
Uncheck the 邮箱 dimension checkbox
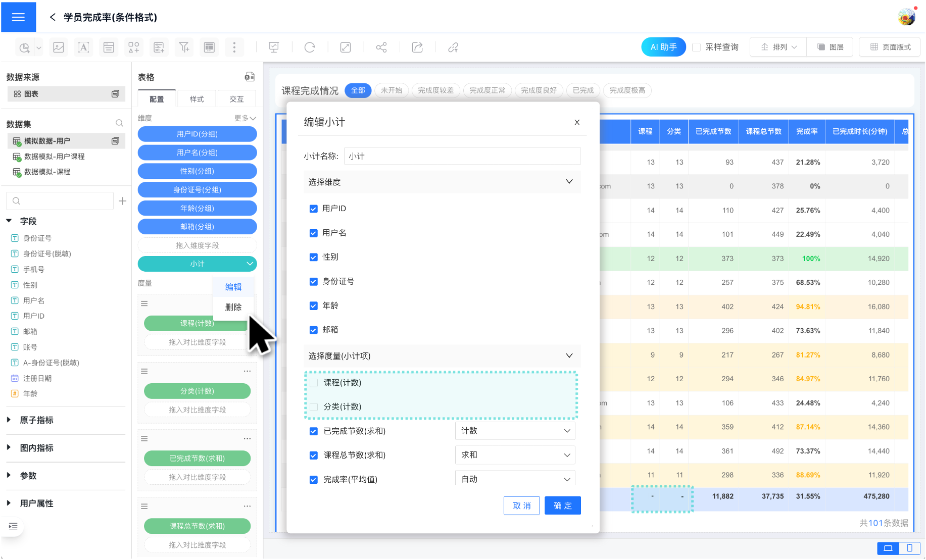point(313,330)
